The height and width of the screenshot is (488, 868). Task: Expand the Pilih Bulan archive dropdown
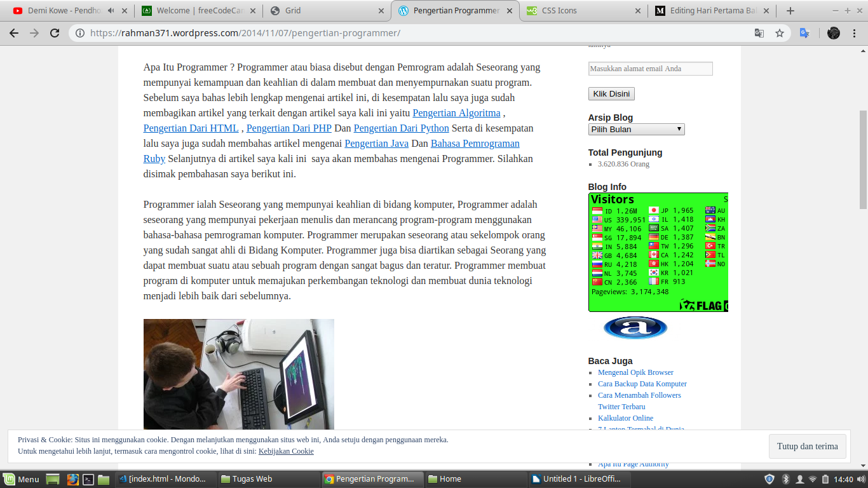tap(636, 129)
